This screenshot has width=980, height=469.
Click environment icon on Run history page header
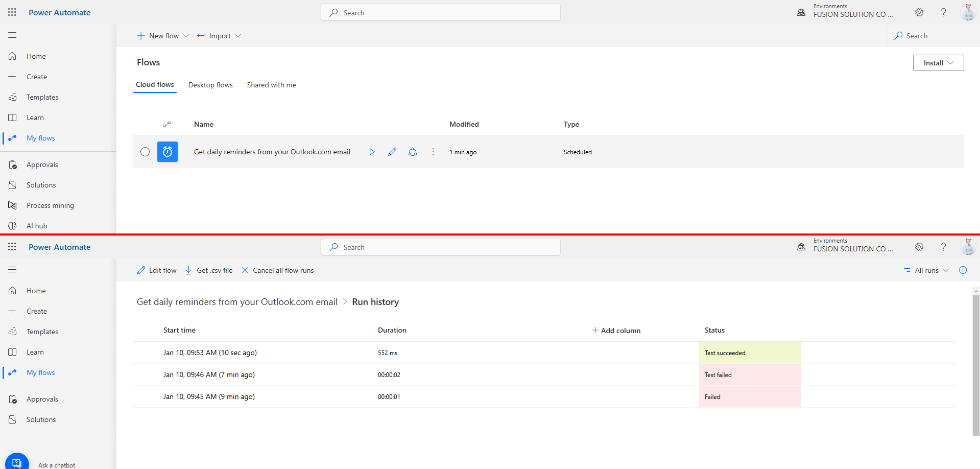(801, 247)
